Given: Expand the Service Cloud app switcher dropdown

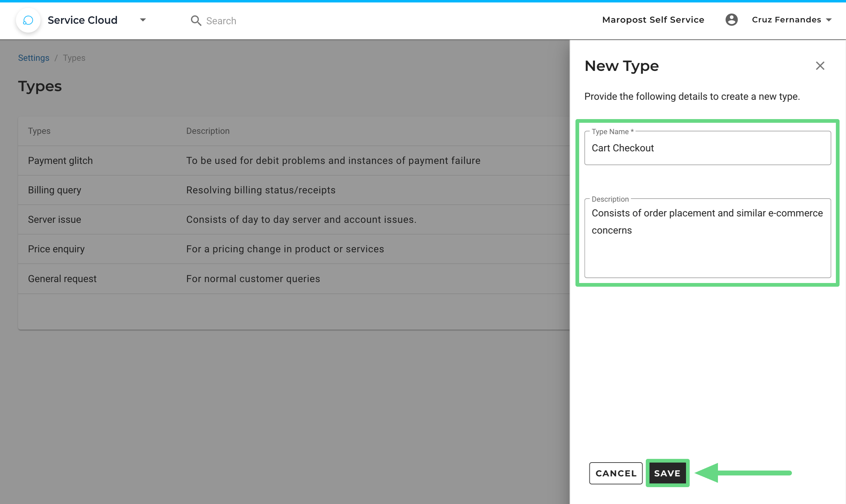Looking at the screenshot, I should 143,20.
